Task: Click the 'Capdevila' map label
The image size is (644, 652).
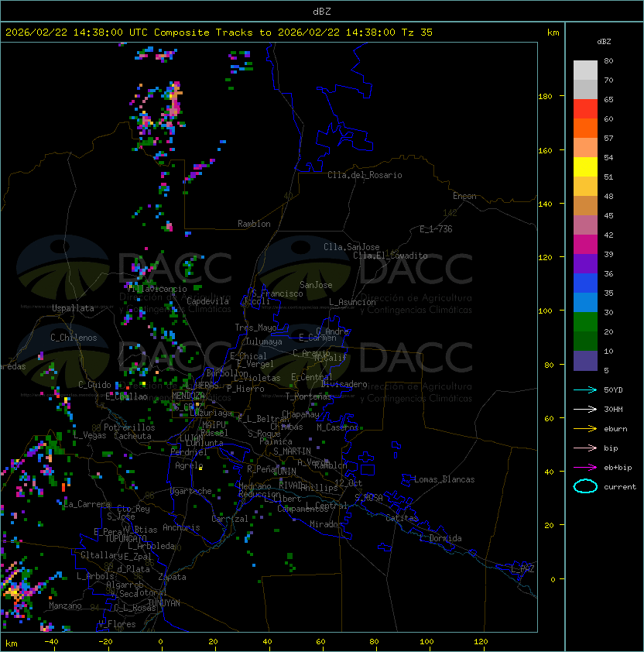Action: pos(207,301)
